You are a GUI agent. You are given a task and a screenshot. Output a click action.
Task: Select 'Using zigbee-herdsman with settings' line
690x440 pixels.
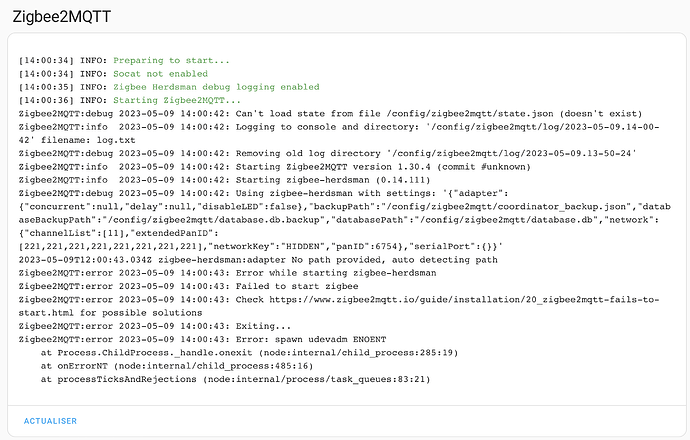click(x=264, y=193)
